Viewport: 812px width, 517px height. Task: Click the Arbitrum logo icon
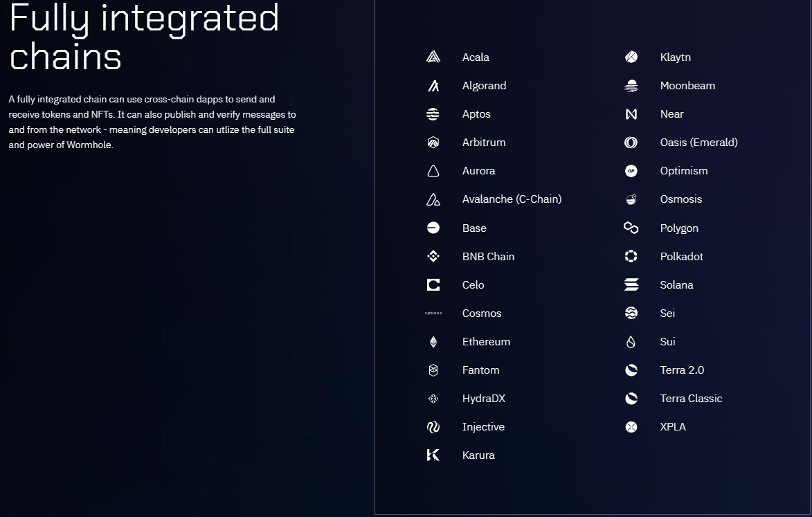(433, 143)
